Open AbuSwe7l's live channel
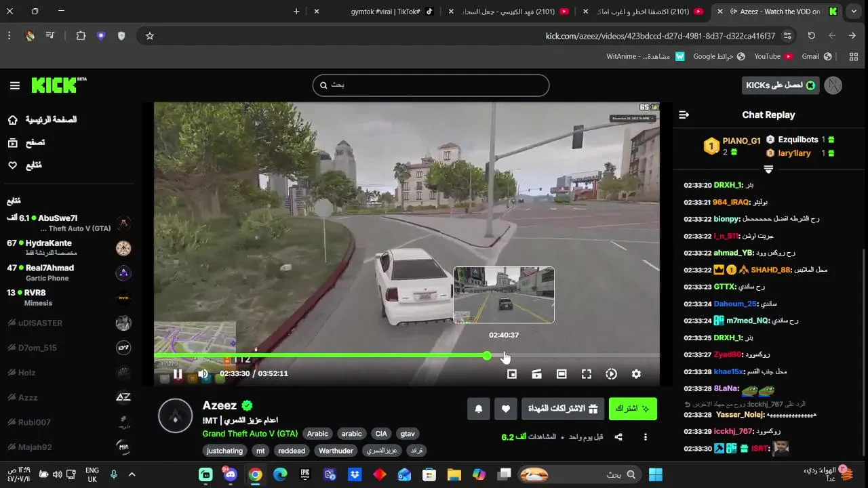The width and height of the screenshot is (868, 488). coord(68,223)
